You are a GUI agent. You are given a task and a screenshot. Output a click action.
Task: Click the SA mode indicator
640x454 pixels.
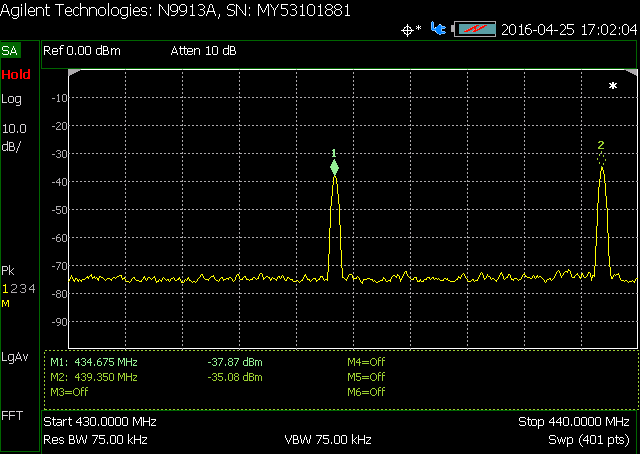[x=10, y=49]
